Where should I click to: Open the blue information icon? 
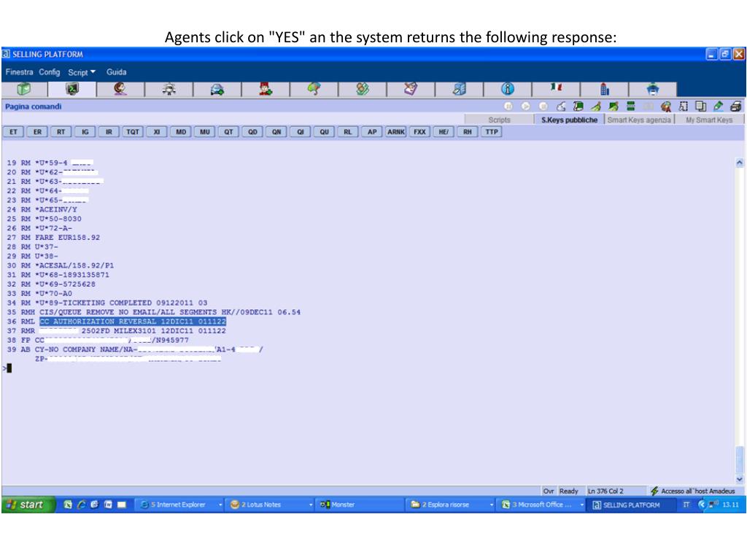[508, 89]
